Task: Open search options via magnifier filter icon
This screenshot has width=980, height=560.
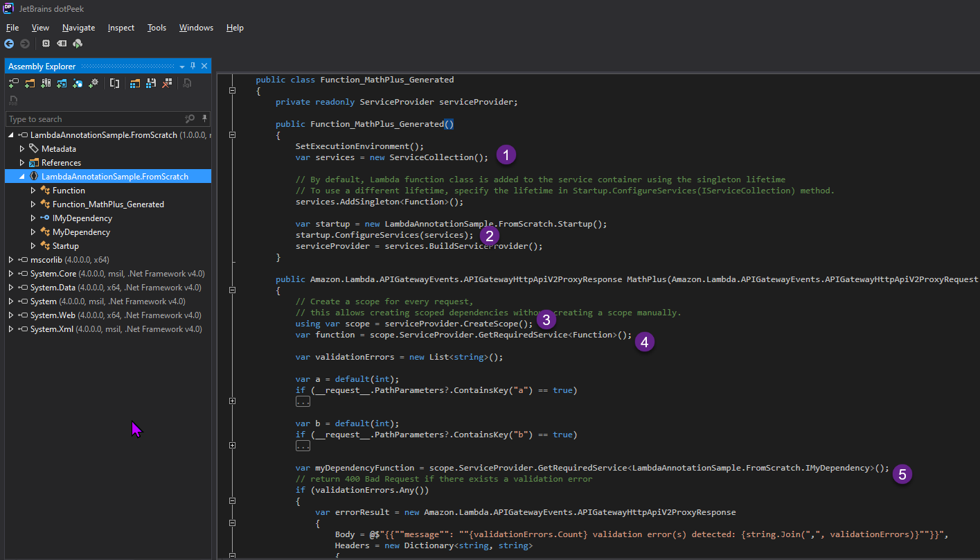Action: (x=190, y=119)
